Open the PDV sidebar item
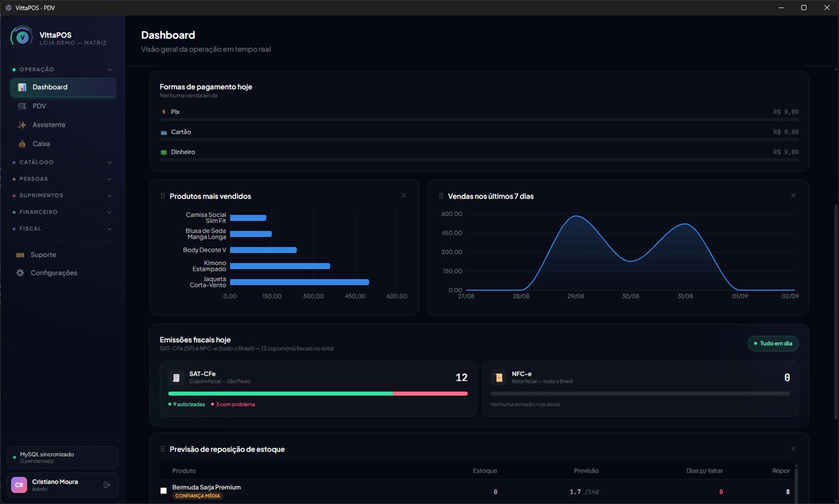The image size is (839, 504). point(63,106)
